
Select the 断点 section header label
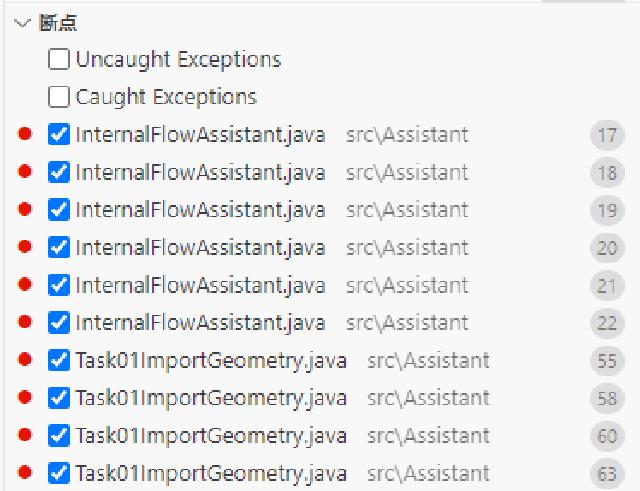point(58,23)
